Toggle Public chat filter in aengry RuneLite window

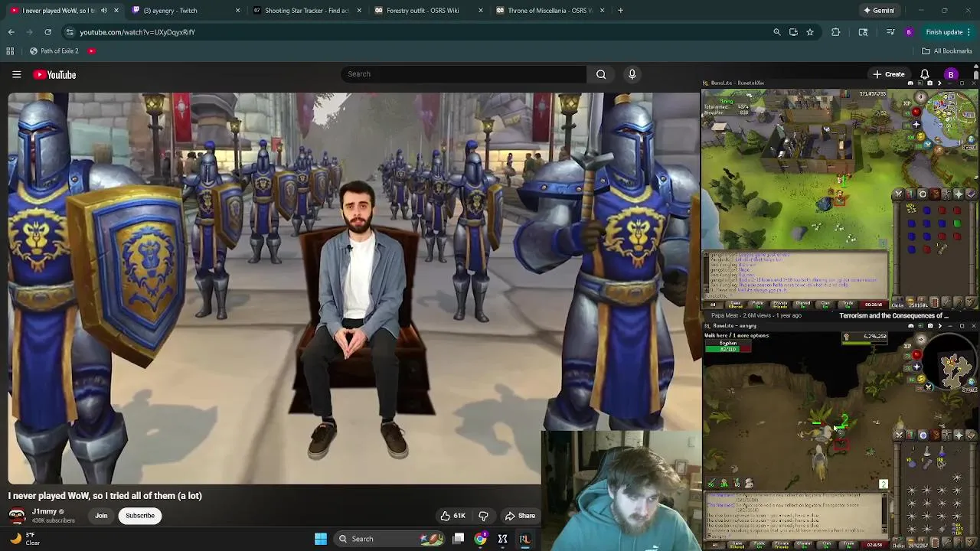[759, 544]
